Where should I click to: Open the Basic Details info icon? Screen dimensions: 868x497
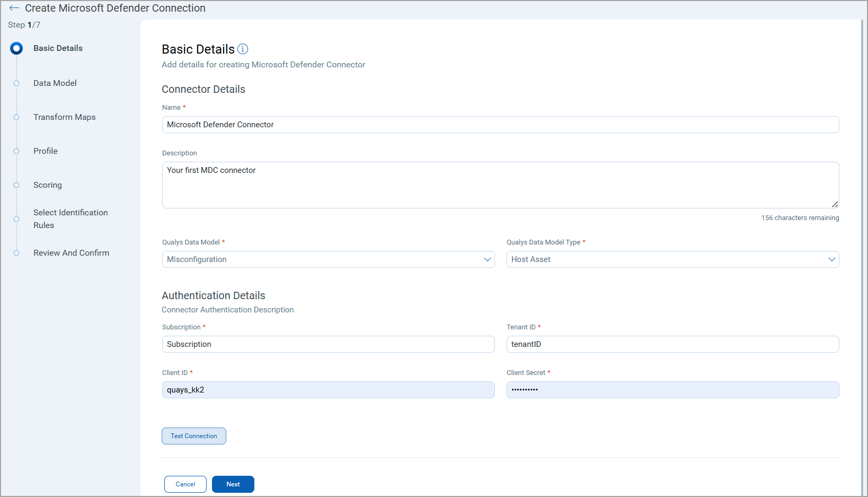[243, 49]
